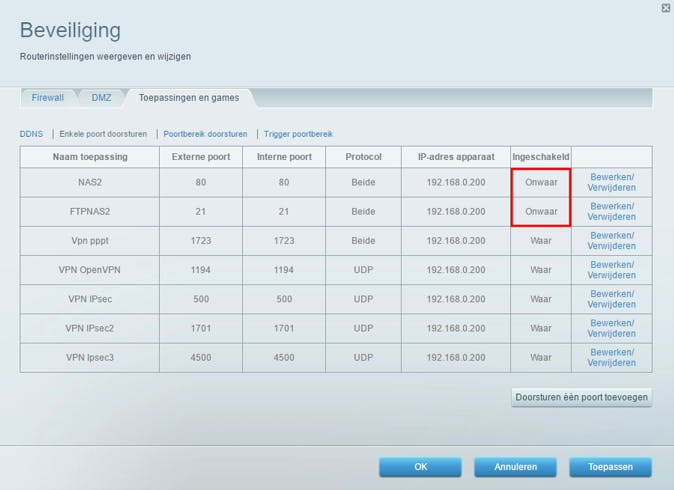
Task: Select IP 192.168.0.200 in VPN Ipsec3 row
Action: tap(456, 358)
